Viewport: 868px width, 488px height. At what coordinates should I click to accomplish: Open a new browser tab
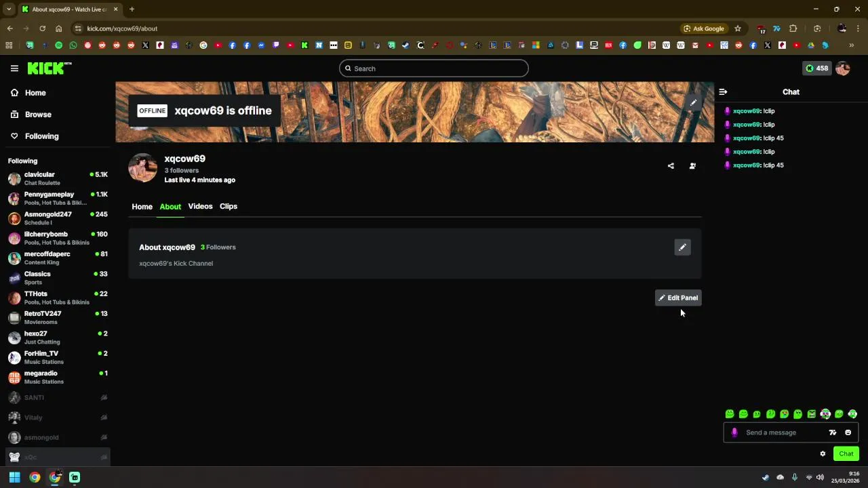click(x=132, y=9)
